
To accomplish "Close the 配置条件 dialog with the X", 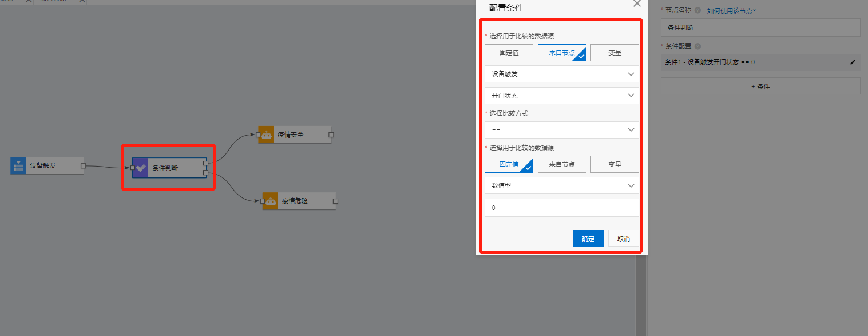I will [637, 4].
